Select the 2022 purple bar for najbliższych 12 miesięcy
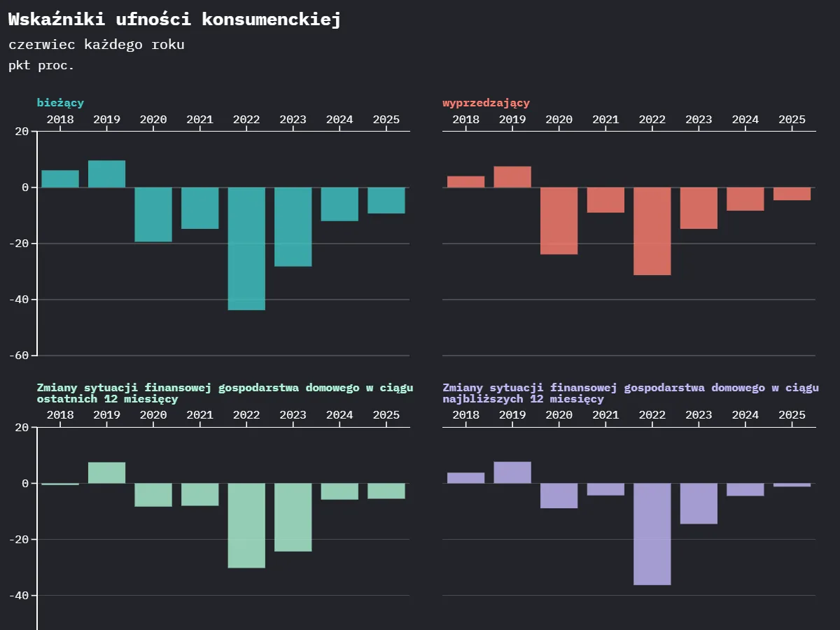The height and width of the screenshot is (630, 840). click(x=652, y=534)
